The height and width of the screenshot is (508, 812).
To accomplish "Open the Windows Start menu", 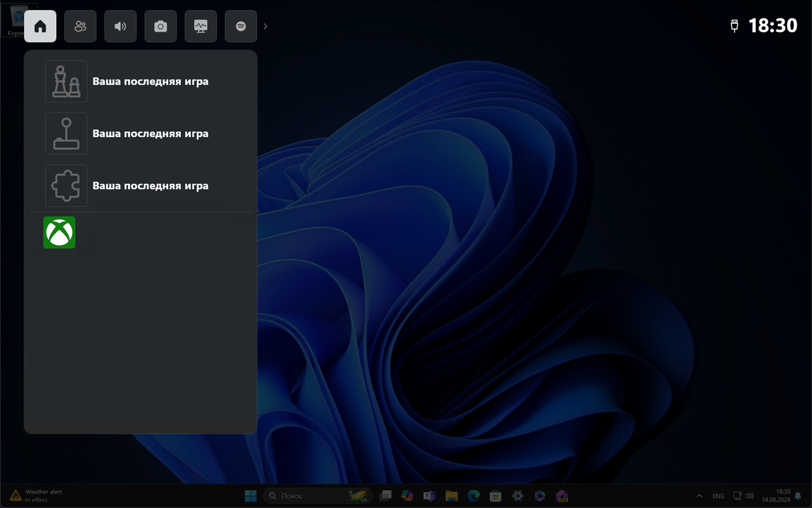I will click(x=251, y=496).
